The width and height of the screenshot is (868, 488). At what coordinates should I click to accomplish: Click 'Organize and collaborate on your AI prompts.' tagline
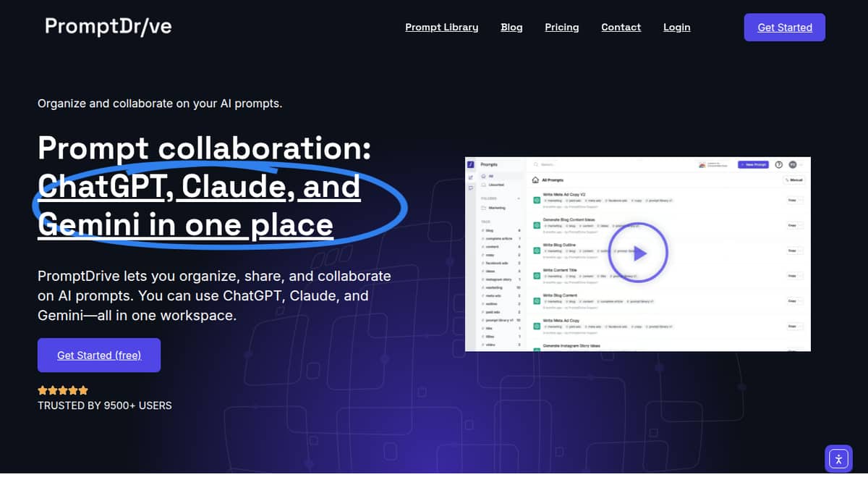tap(160, 104)
